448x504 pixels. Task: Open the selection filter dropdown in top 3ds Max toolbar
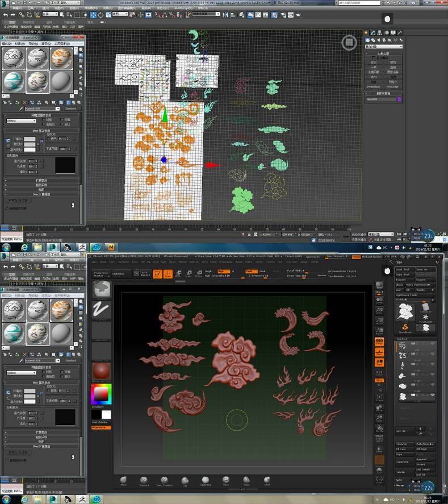(50, 14)
